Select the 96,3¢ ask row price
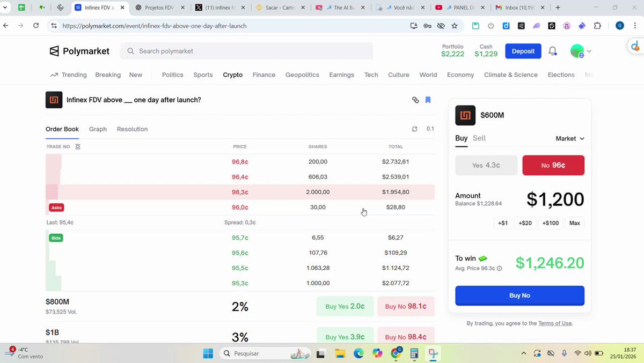The width and height of the screenshot is (644, 363). (240, 192)
